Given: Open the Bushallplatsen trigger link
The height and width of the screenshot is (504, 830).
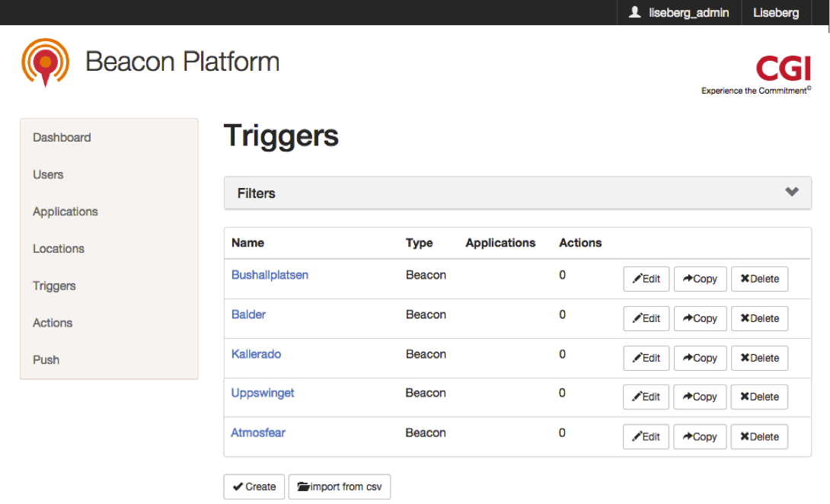Looking at the screenshot, I should coord(270,275).
